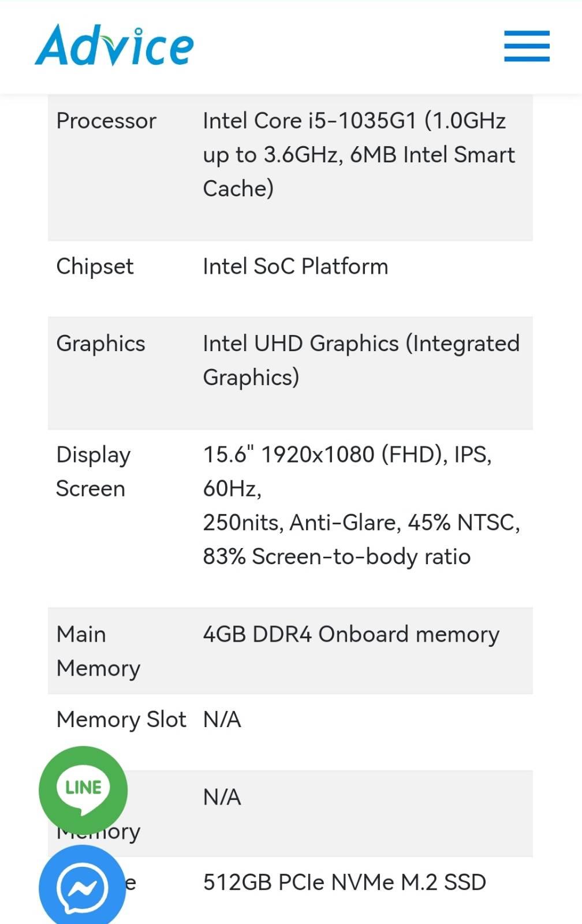Select 512GB PCIe NVMe M.2 SSD text
The width and height of the screenshot is (582, 924).
pos(345,883)
